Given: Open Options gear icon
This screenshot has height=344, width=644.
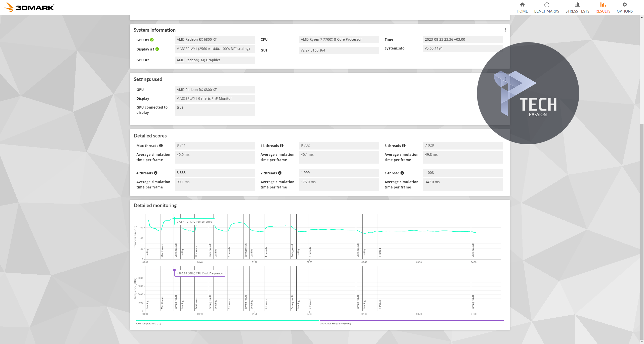Looking at the screenshot, I should pyautogui.click(x=624, y=5).
